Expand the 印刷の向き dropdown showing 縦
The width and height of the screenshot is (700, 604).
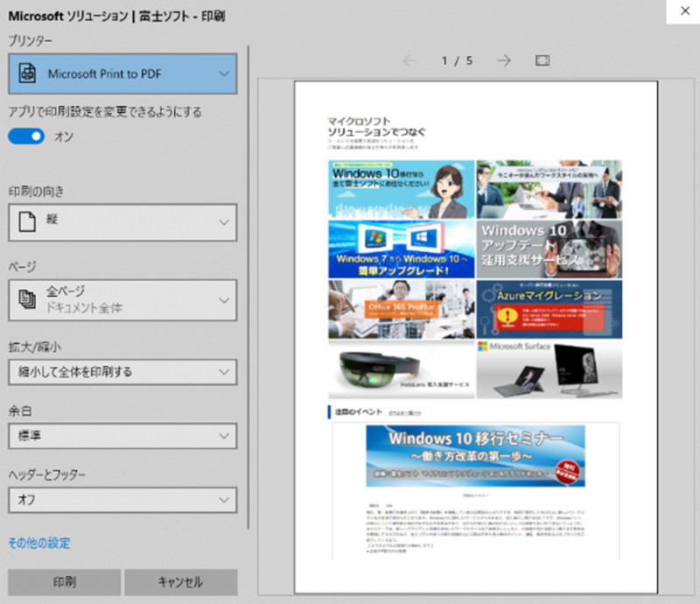tap(122, 222)
